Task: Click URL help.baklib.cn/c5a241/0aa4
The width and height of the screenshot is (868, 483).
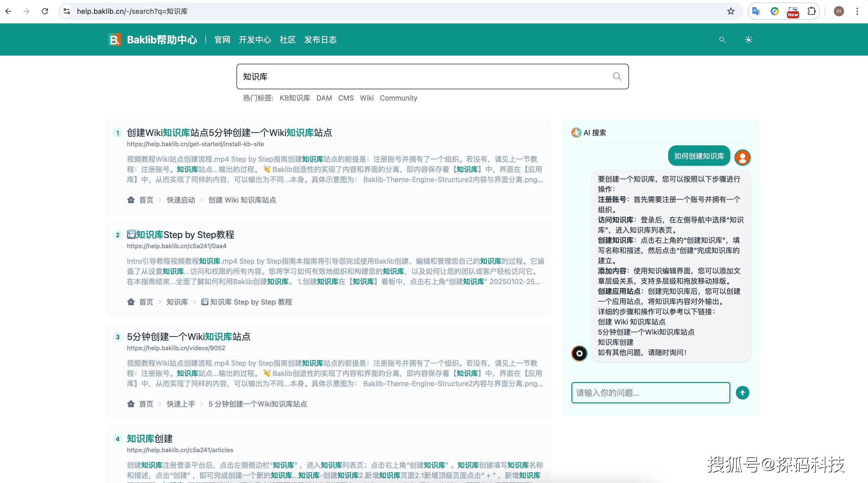Action: tap(177, 246)
